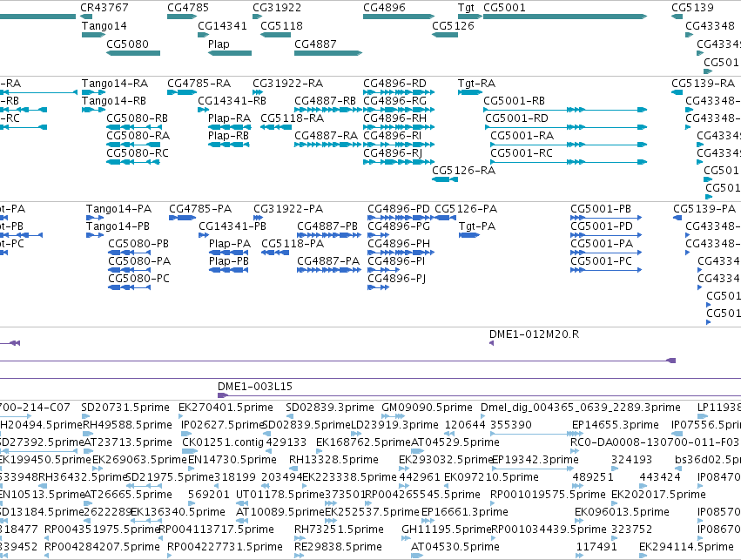Click transcript CG4896-RD
The image size is (741, 560).
[399, 92]
